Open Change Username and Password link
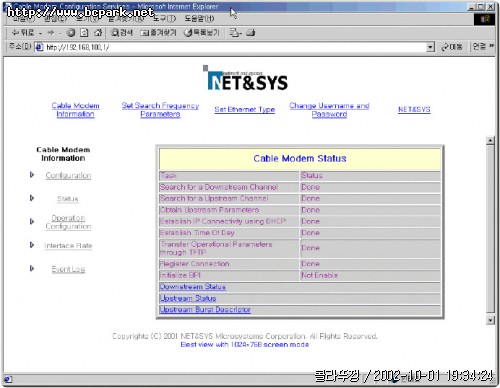 coord(329,110)
